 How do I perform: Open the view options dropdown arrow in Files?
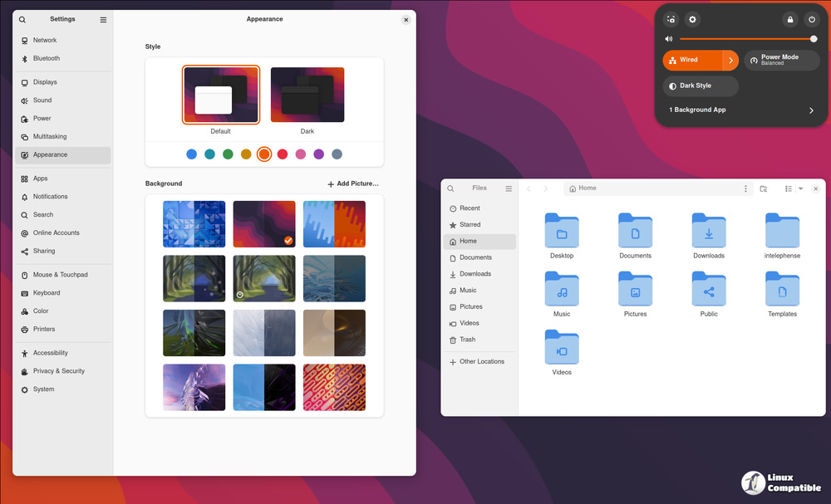pos(800,188)
